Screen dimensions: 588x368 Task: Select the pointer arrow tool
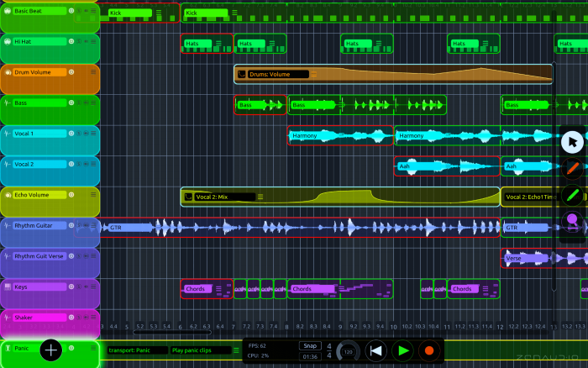click(572, 142)
